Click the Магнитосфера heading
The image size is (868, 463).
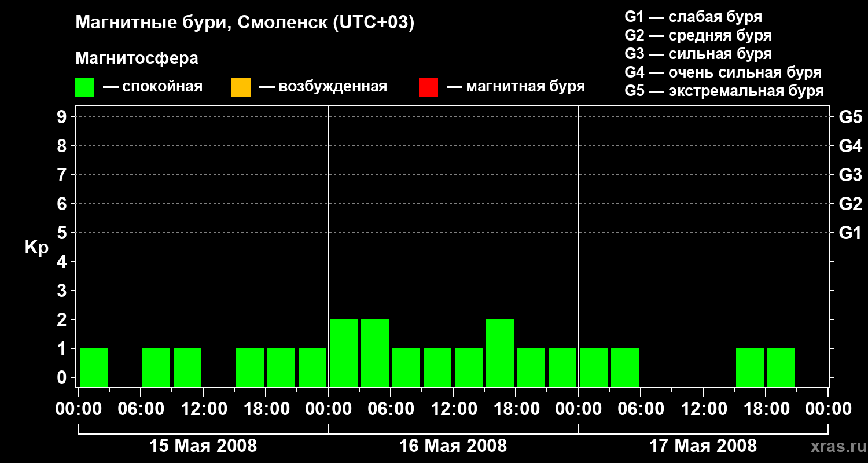[137, 58]
